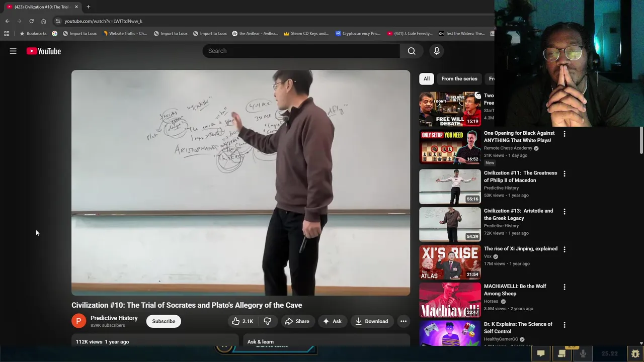The height and width of the screenshot is (362, 644).
Task: Go to YouTube home via the logo
Action: tap(44, 51)
